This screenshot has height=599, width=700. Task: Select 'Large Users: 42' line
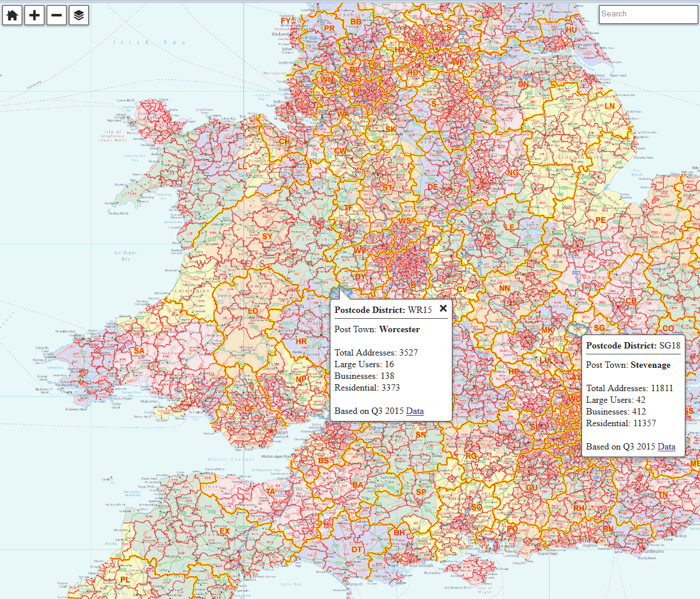[615, 400]
